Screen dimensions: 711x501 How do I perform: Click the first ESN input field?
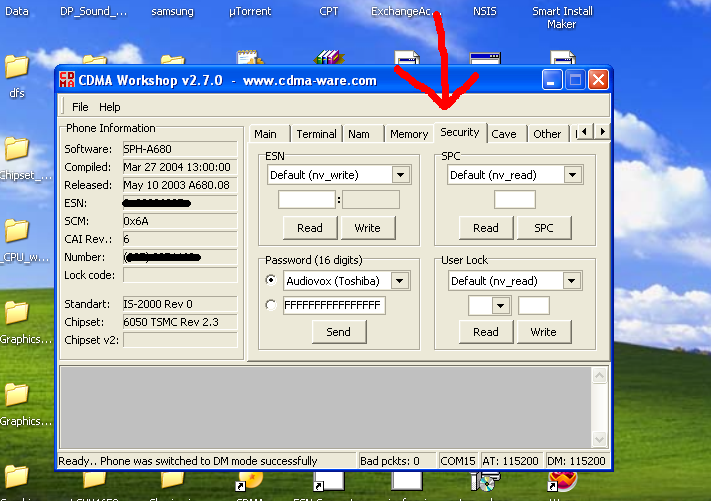pos(307,199)
